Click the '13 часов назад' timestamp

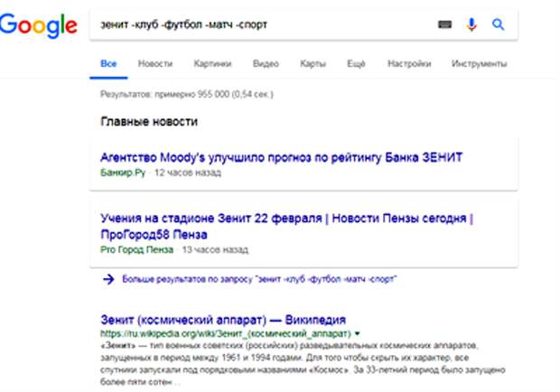(x=215, y=249)
